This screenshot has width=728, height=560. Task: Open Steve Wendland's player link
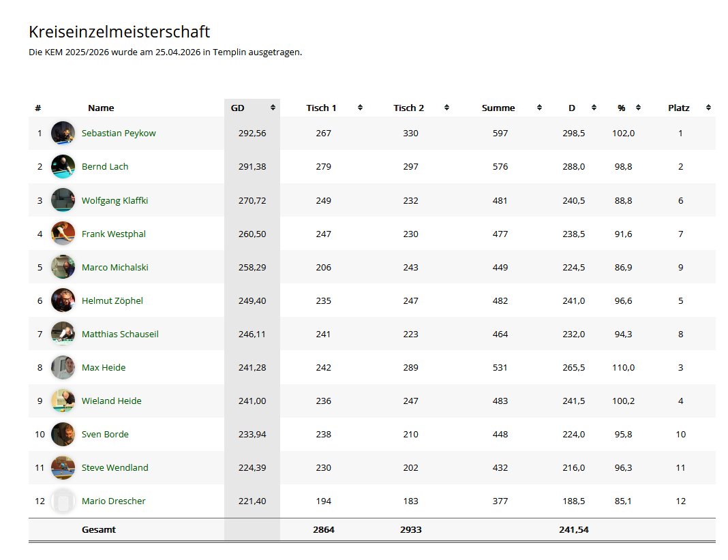tap(115, 467)
